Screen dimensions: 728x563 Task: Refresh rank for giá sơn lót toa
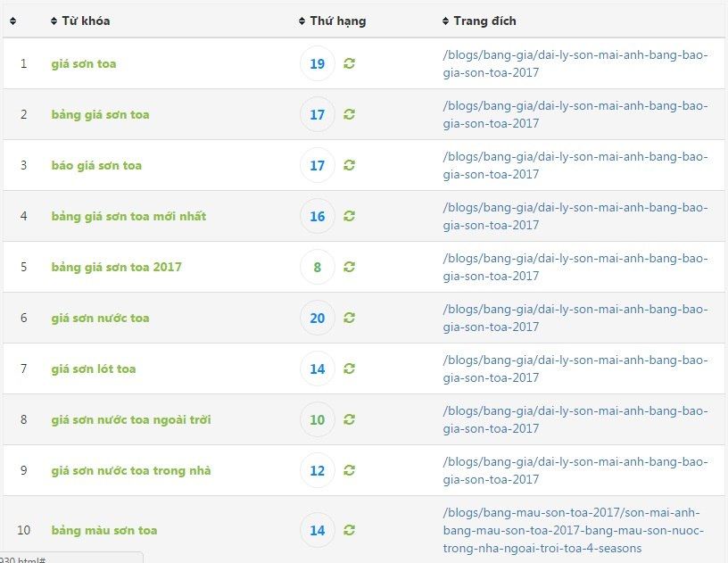tap(349, 368)
